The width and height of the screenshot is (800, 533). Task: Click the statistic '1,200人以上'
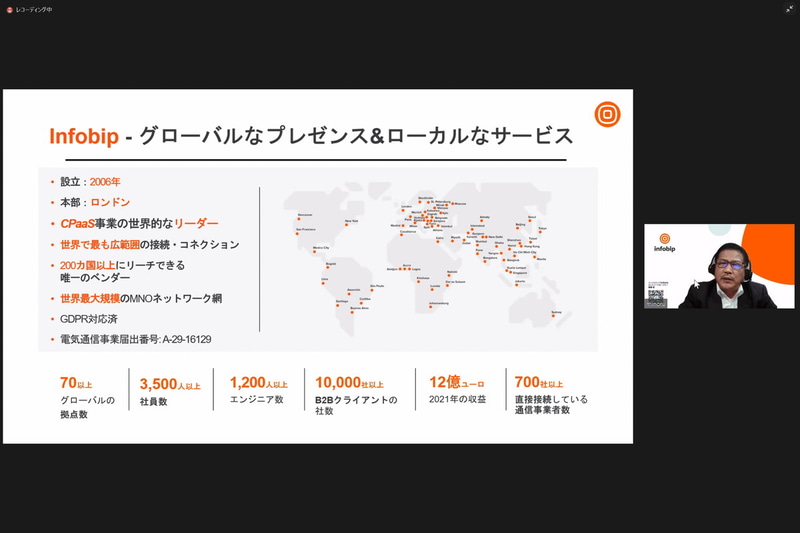coord(259,383)
